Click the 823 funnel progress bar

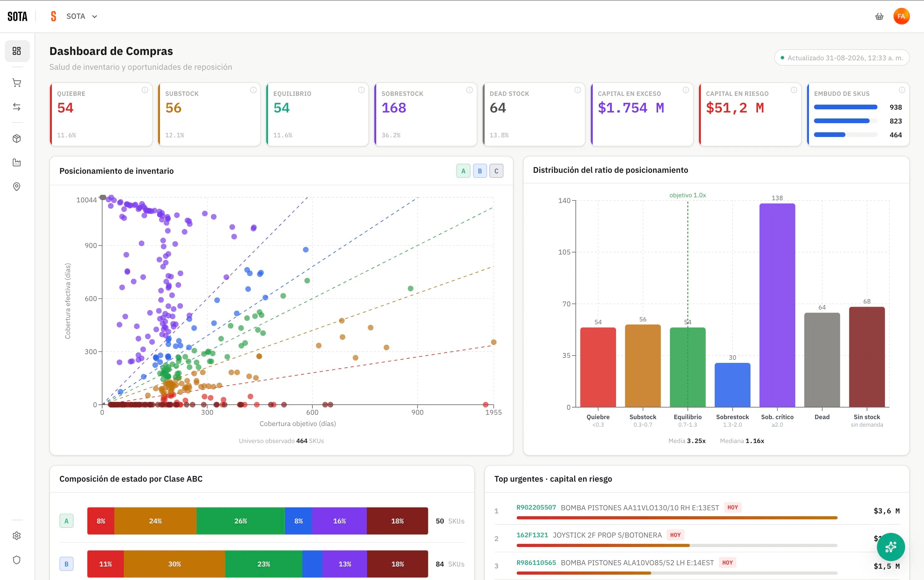[845, 121]
